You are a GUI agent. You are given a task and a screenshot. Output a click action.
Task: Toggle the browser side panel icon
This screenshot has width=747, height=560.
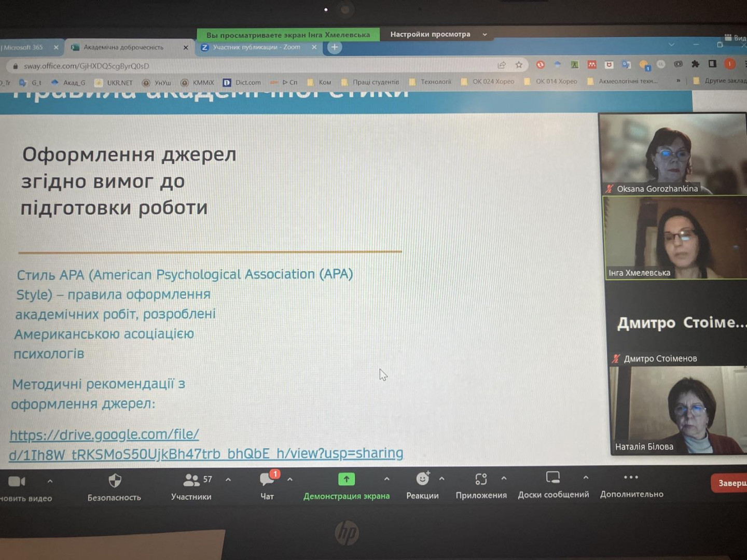712,64
